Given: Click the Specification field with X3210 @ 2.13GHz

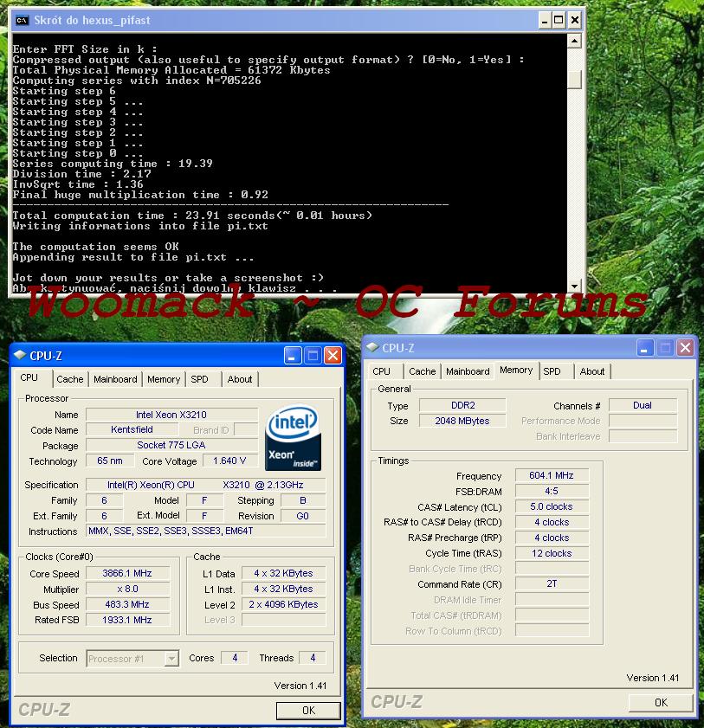Looking at the screenshot, I should (206, 485).
